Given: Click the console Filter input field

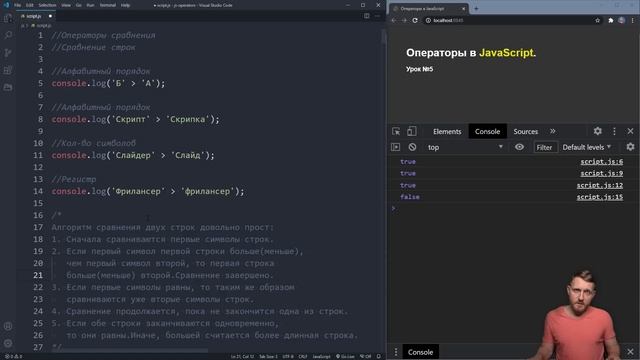Looking at the screenshot, I should coord(546,147).
